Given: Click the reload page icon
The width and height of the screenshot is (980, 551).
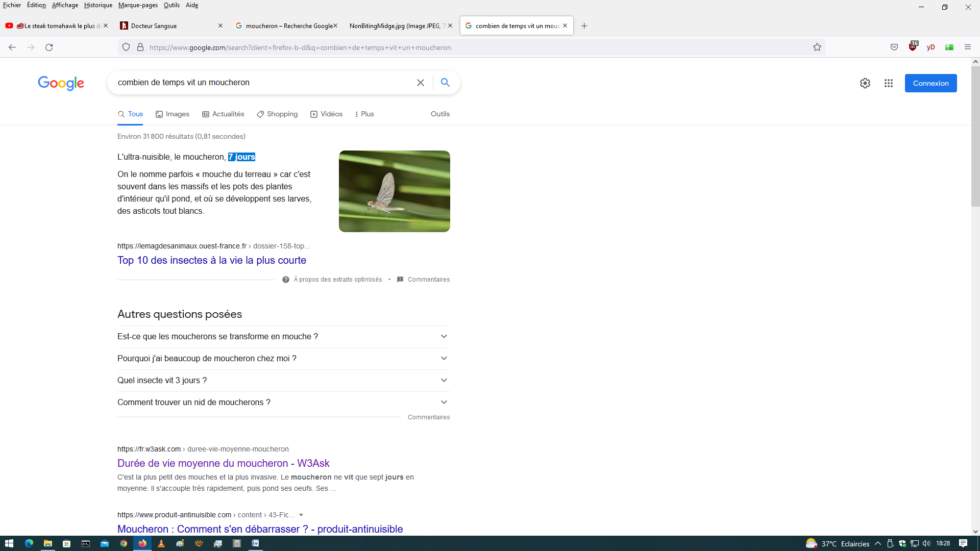Looking at the screenshot, I should 49,47.
